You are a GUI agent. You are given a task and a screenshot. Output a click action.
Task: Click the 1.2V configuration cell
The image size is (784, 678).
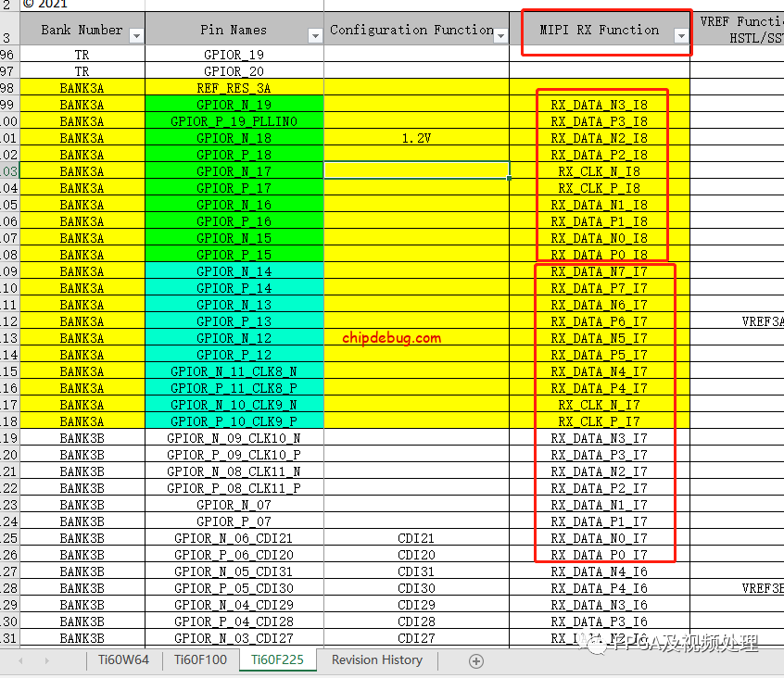416,138
